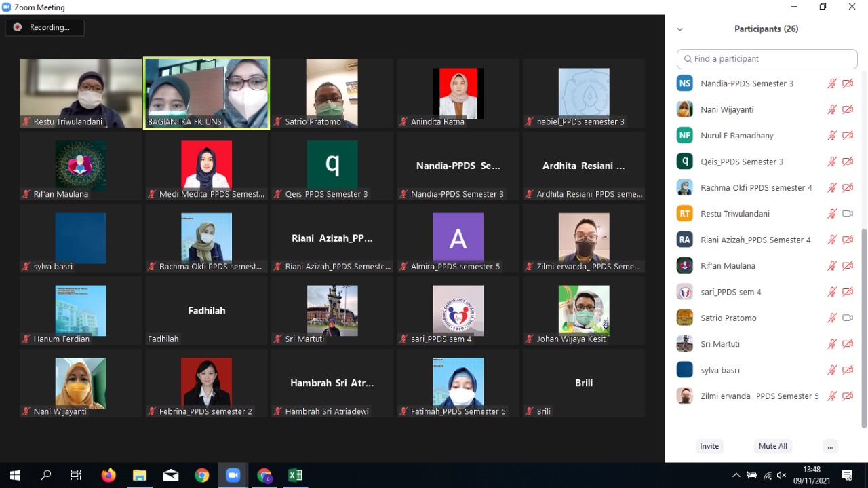The image size is (868, 488).
Task: Select Nurul F Ramadhany participant entry
Action: pyautogui.click(x=737, y=136)
